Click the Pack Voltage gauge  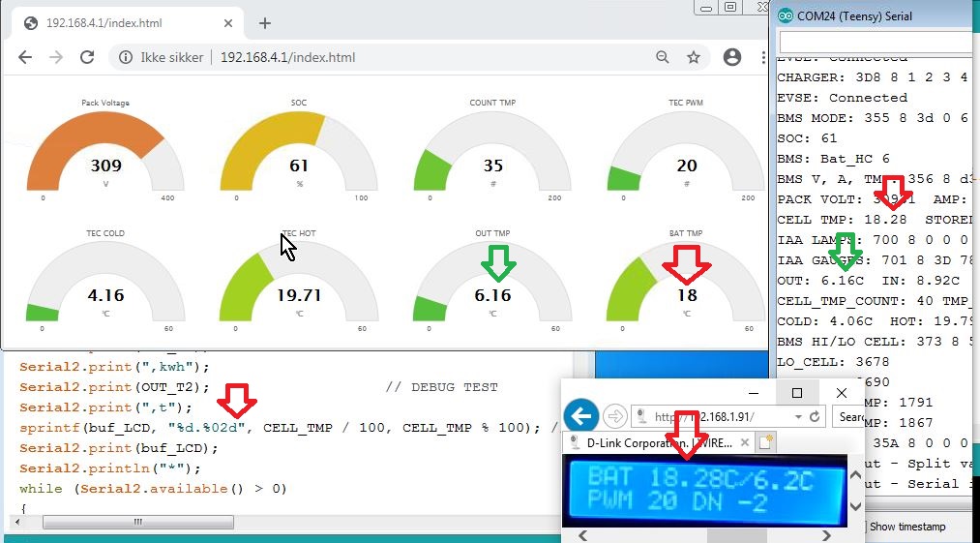click(105, 150)
